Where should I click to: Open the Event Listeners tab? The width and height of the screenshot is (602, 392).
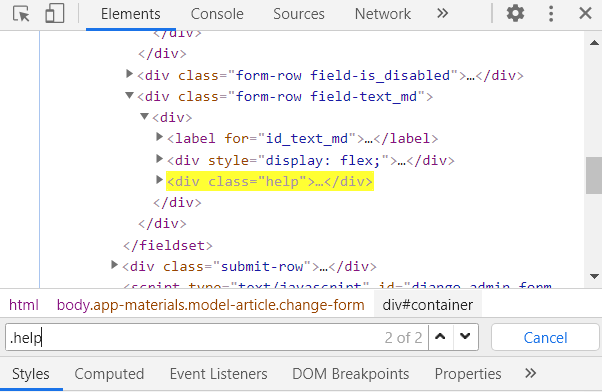pos(218,374)
